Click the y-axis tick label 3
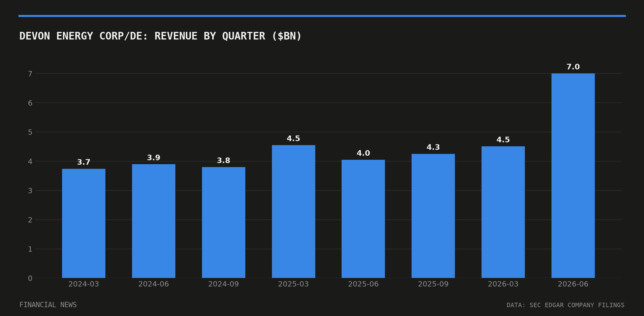The height and width of the screenshot is (316, 644). coord(30,191)
